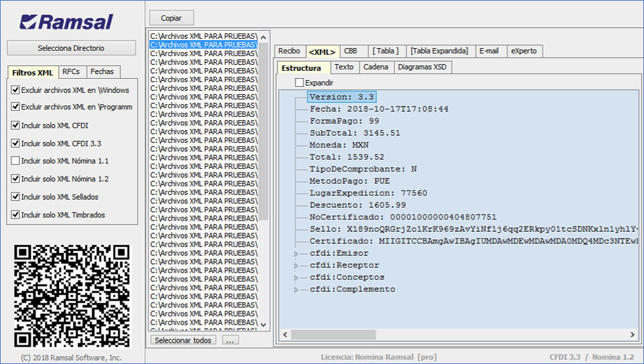The image size is (644, 364).
Task: Select the FormaPago: 99 node
Action: click(x=344, y=121)
